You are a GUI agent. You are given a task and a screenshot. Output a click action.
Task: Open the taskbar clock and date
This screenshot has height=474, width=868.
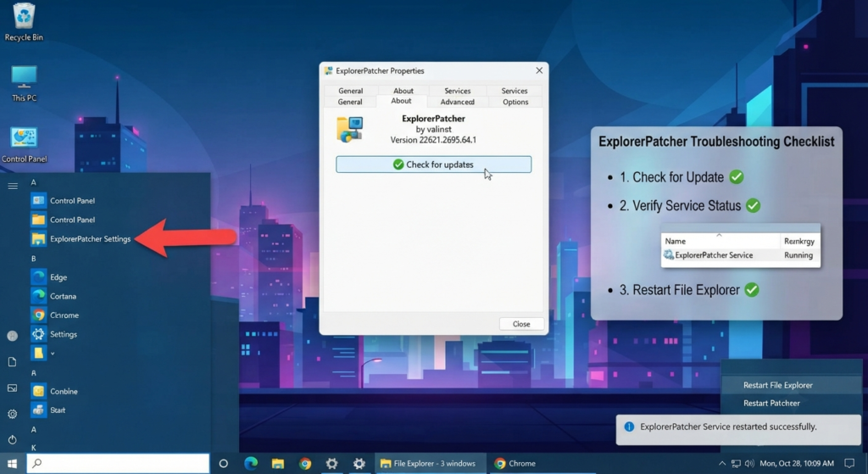point(797,464)
